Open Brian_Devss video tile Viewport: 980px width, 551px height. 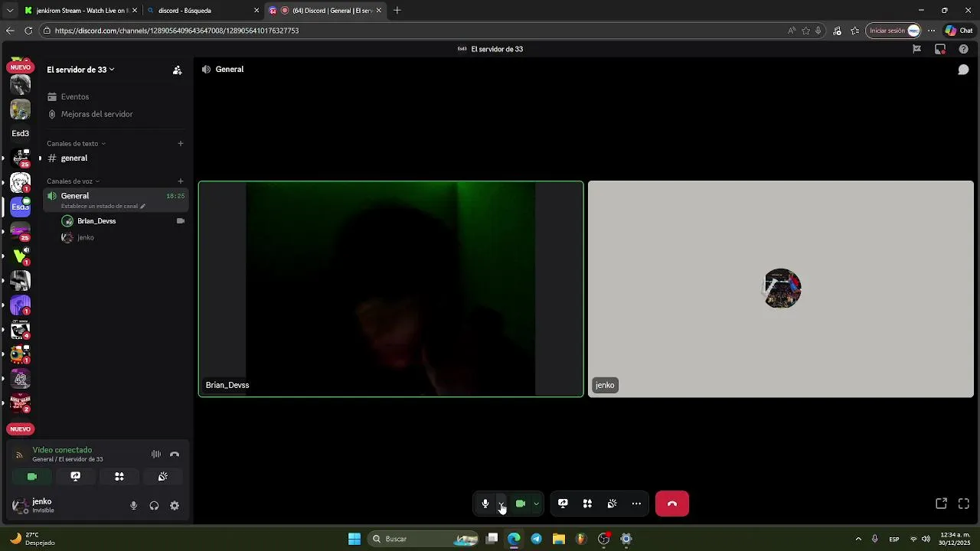pos(391,289)
